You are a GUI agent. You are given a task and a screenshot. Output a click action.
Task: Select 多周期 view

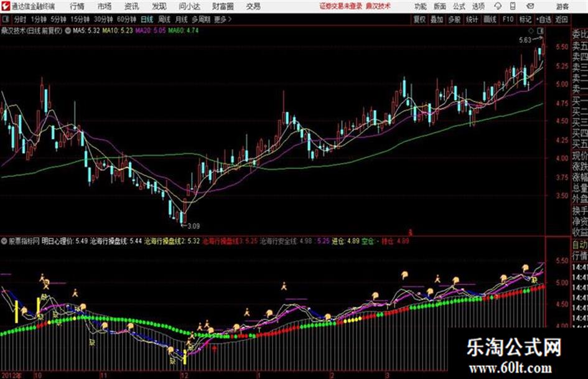click(200, 19)
